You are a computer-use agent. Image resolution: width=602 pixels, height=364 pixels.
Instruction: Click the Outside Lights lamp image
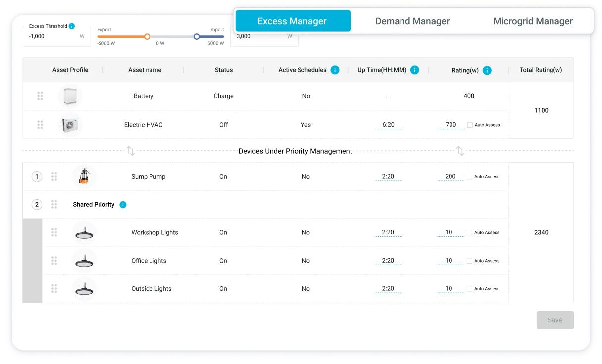pyautogui.click(x=84, y=289)
